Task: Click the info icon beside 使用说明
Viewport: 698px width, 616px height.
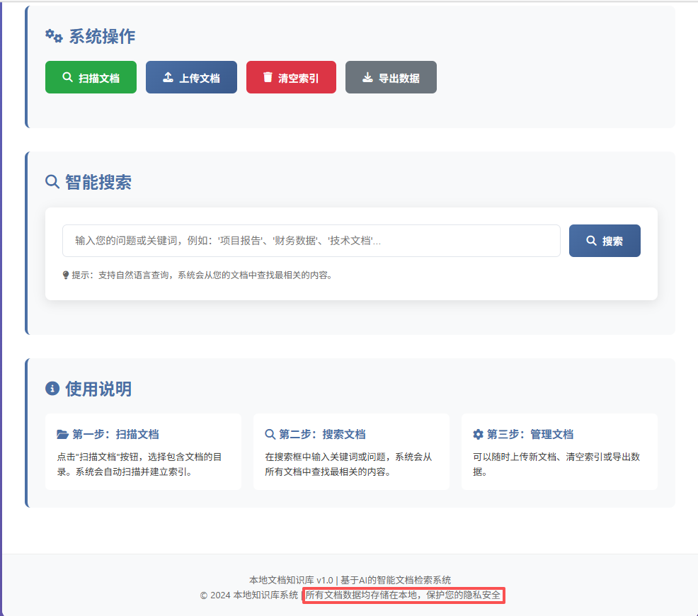Action: pyautogui.click(x=51, y=388)
